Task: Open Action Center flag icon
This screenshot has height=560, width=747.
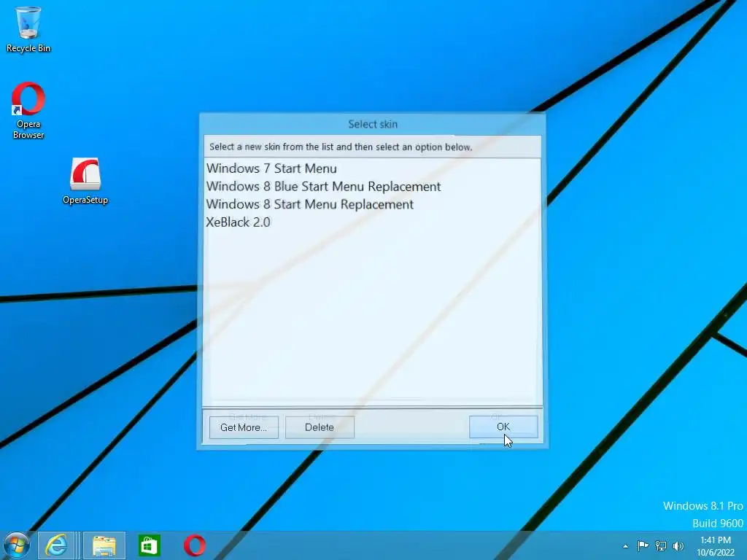Action: pos(643,545)
